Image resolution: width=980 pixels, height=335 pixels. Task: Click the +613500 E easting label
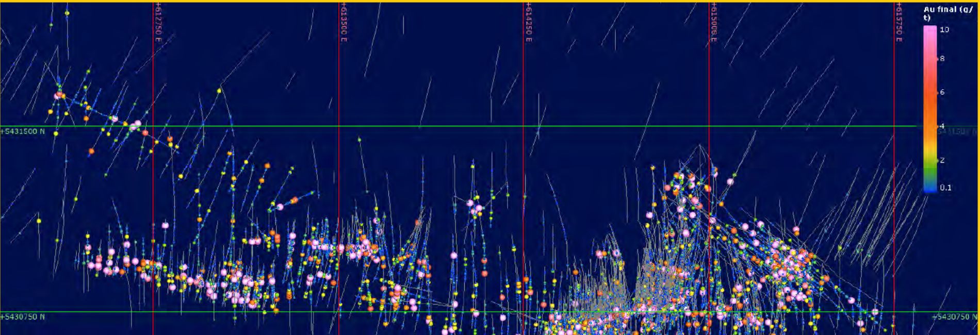[344, 22]
